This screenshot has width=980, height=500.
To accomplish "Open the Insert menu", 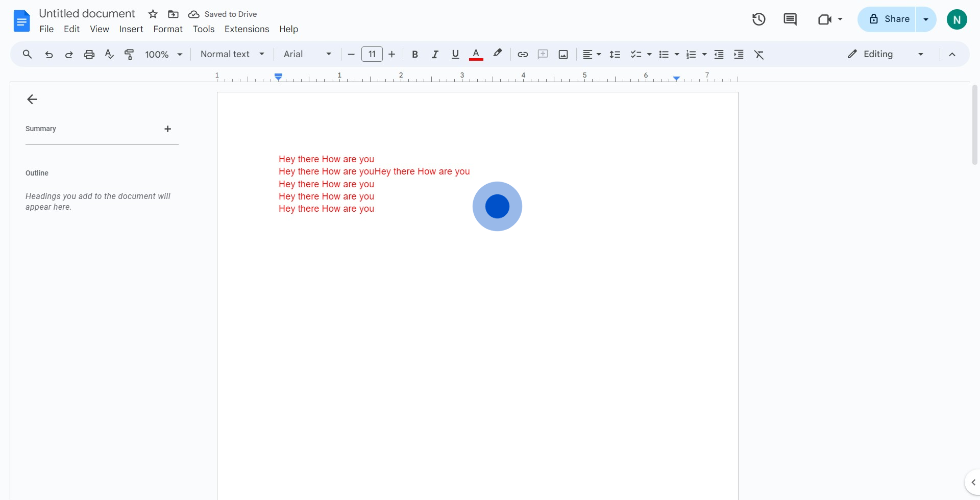I will click(131, 29).
